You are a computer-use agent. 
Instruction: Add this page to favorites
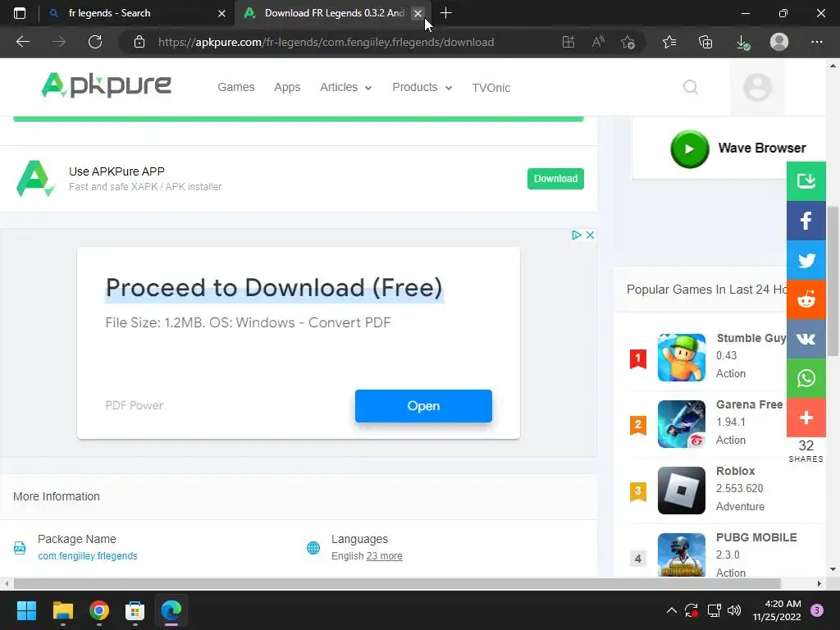point(628,42)
